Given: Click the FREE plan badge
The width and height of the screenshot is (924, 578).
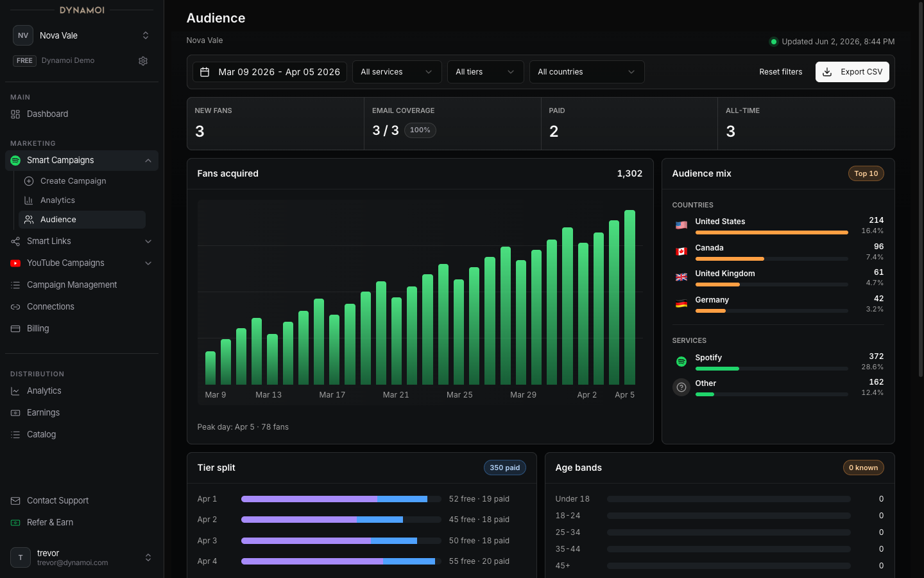Looking at the screenshot, I should 24,61.
